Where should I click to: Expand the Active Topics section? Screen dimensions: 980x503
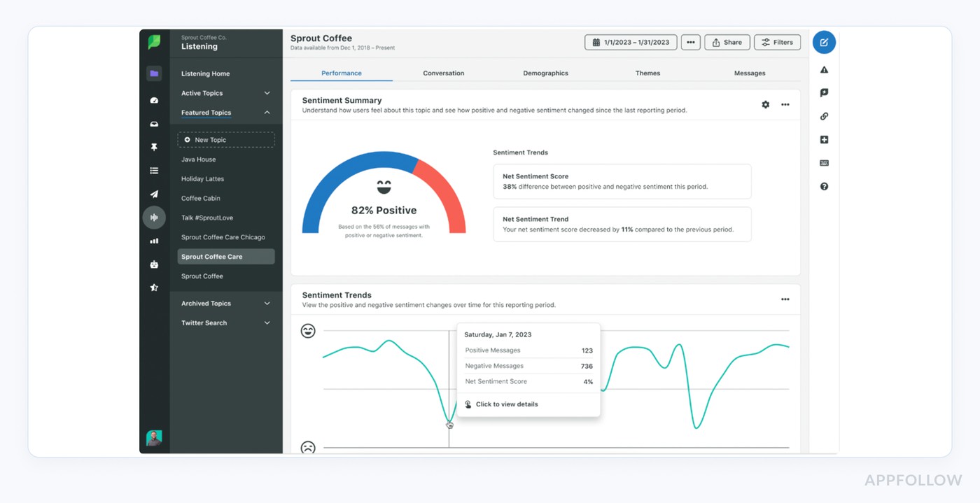tap(226, 93)
